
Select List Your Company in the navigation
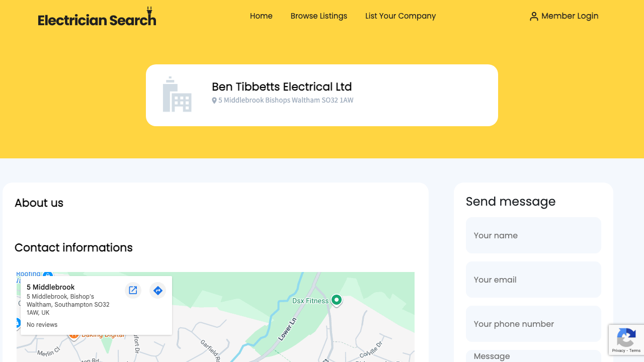click(400, 16)
